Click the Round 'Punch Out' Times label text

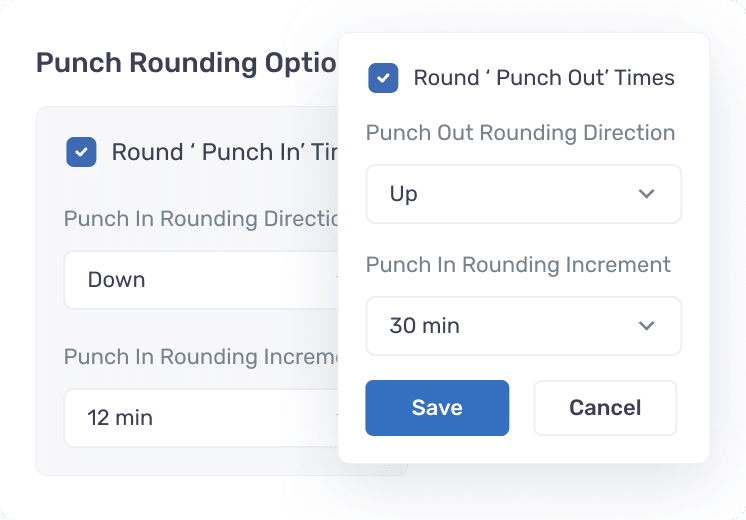(x=544, y=78)
